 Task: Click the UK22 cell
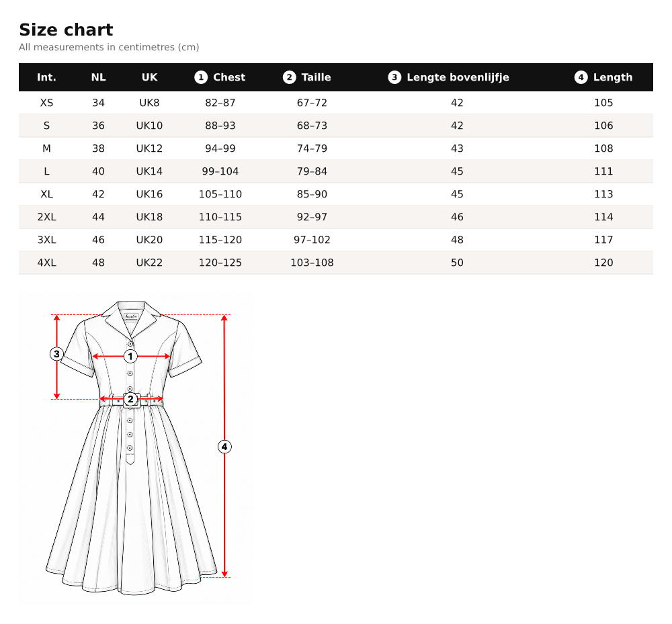[x=149, y=263]
